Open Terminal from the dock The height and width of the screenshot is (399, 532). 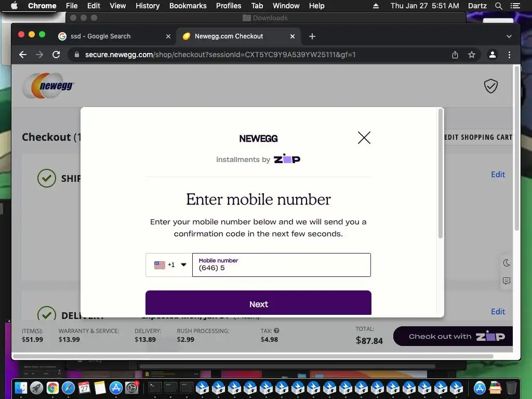pos(155,388)
